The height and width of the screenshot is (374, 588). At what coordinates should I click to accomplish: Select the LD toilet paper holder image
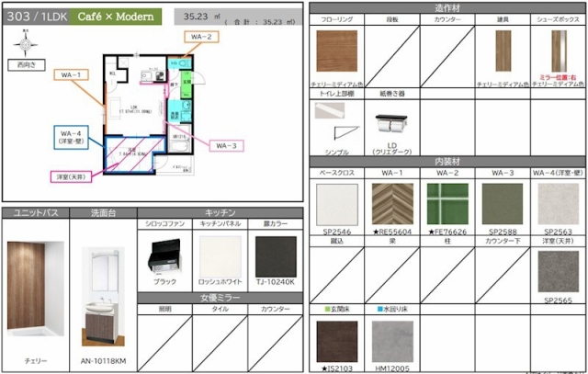pyautogui.click(x=392, y=124)
